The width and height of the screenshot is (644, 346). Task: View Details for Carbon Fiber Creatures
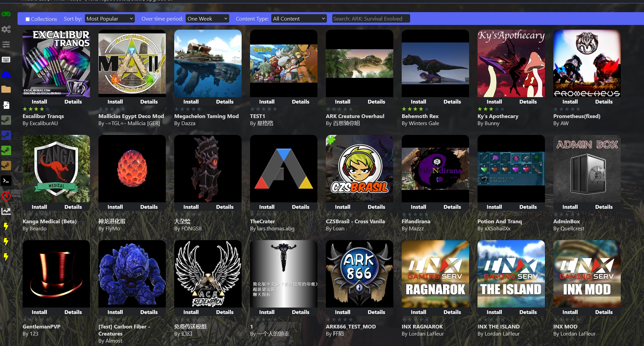click(x=149, y=312)
